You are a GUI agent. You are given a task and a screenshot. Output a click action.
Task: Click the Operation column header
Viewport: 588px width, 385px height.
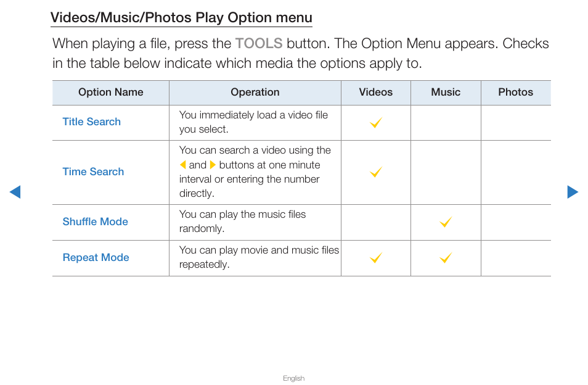[x=255, y=93]
